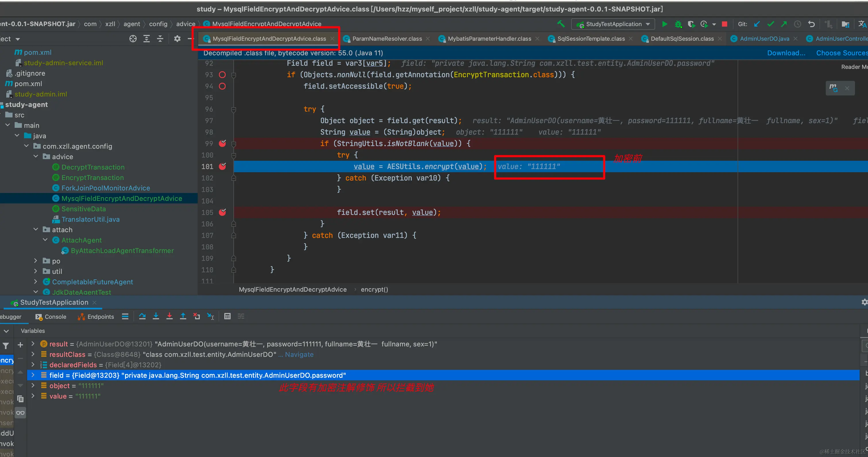Click the Git push green arrow
868x457 pixels.
[784, 24]
